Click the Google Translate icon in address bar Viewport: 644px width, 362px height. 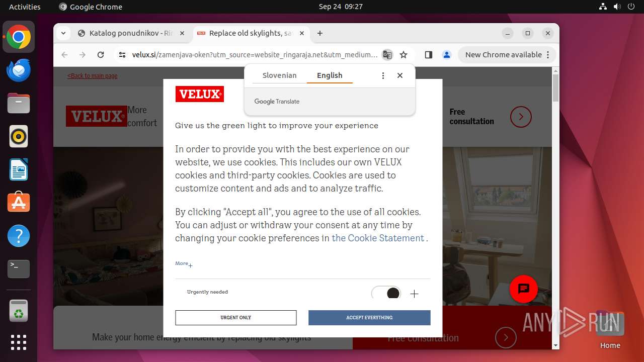coord(387,55)
